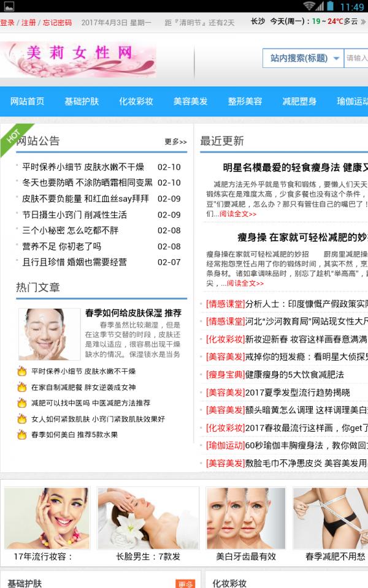The height and width of the screenshot is (588, 368).
Task: Go to the 整形美容 navigation tab
Action: [x=245, y=102]
